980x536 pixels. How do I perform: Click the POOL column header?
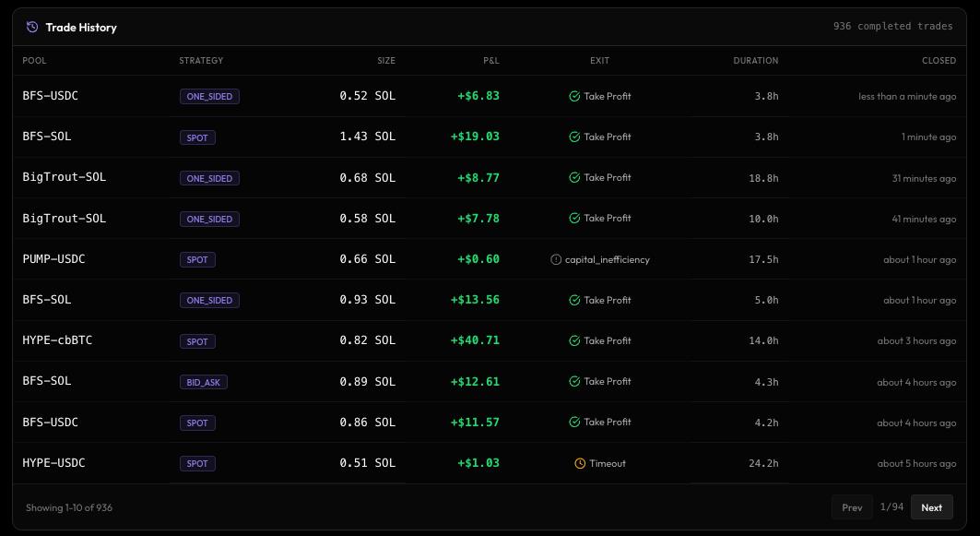34,61
